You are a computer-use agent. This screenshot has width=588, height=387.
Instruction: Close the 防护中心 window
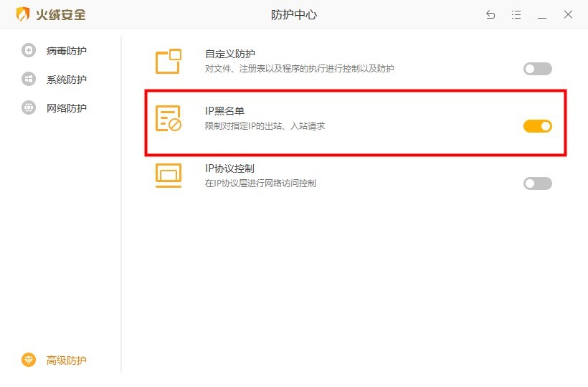click(568, 14)
